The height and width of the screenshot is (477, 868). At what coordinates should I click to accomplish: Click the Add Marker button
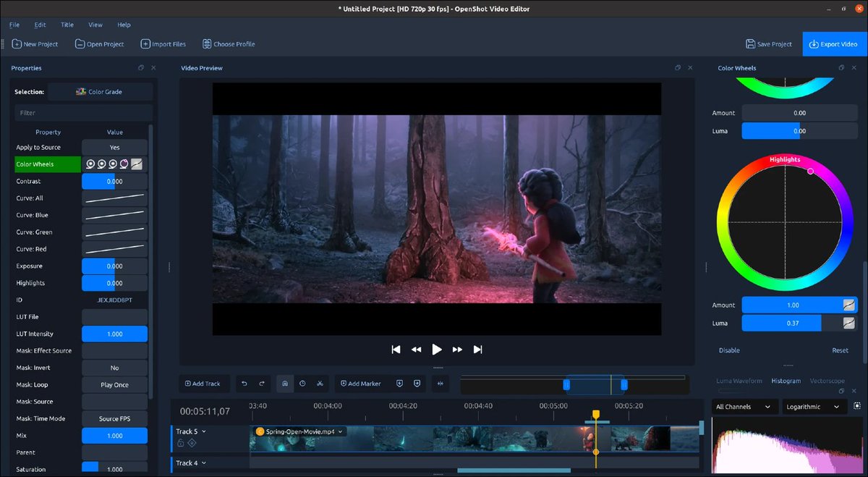point(360,384)
